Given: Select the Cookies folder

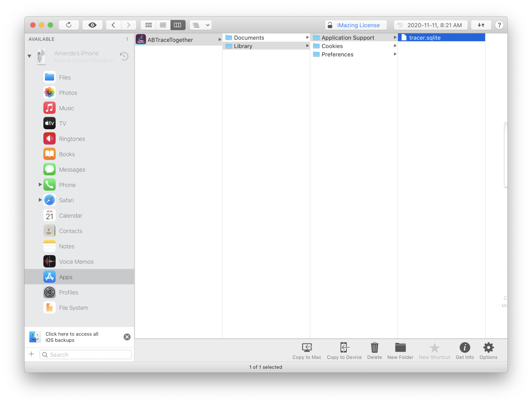Looking at the screenshot, I should [x=354, y=46].
